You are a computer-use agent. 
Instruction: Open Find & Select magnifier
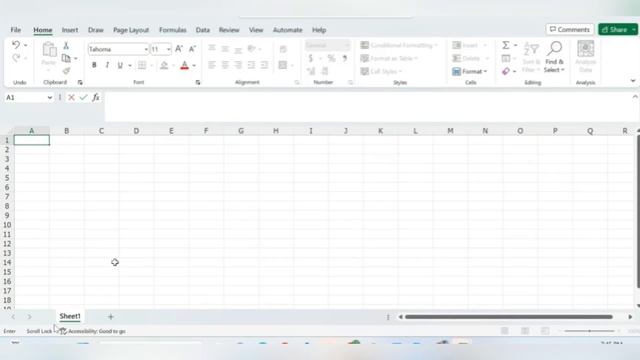pos(554,57)
